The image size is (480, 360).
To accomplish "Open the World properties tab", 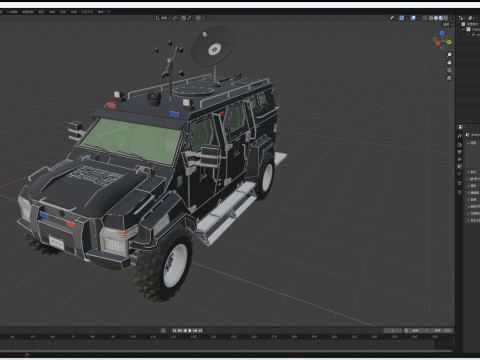I will [x=459, y=173].
